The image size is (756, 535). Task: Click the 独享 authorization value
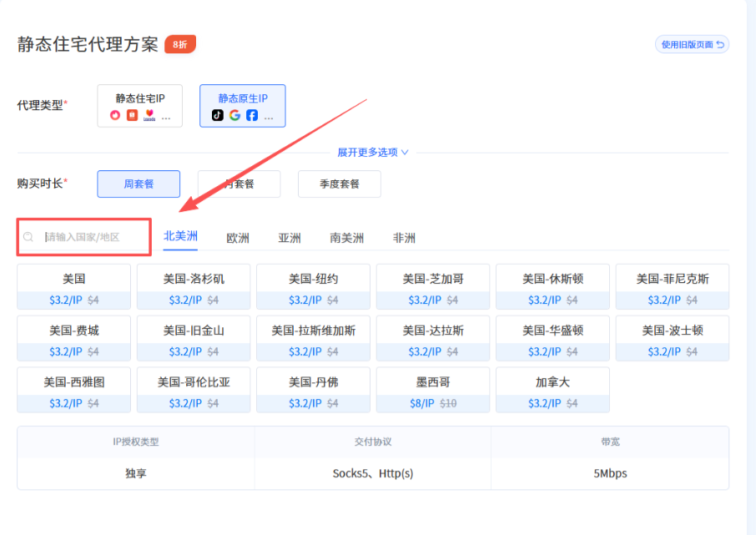(135, 473)
